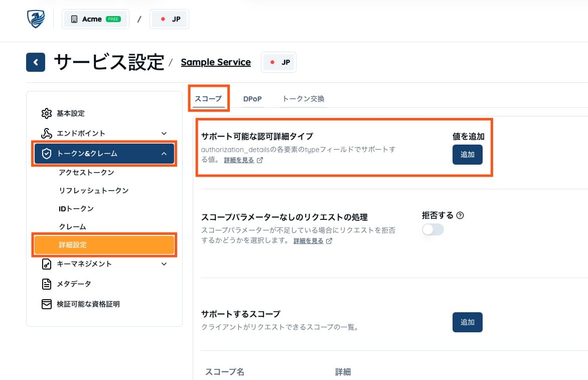This screenshot has width=588, height=380.
Task: Click the building icon in the Acme chip
Action: point(74,19)
